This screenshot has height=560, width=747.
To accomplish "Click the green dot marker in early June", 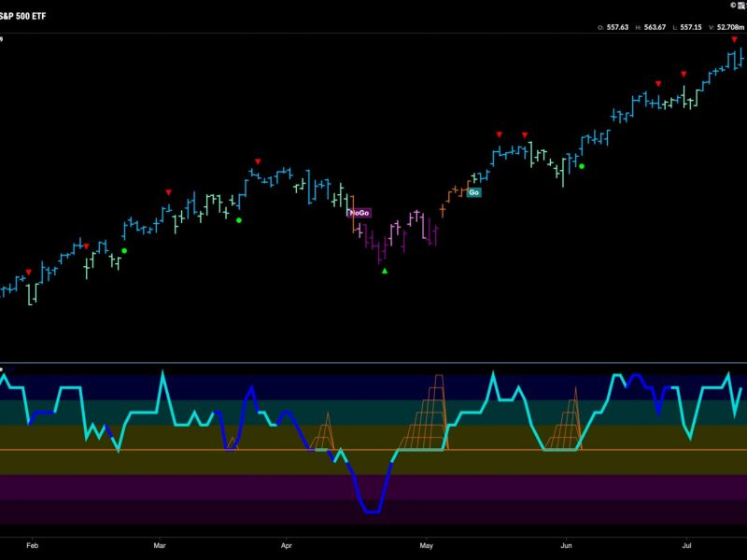I will point(581,166).
